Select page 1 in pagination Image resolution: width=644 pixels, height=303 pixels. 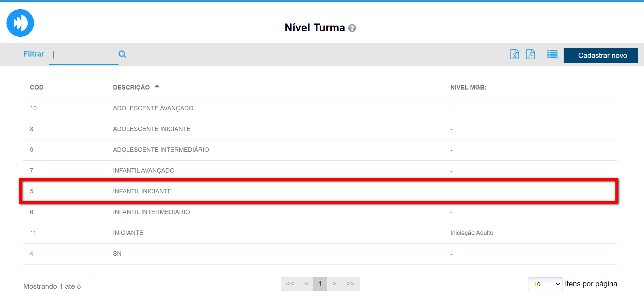320,284
